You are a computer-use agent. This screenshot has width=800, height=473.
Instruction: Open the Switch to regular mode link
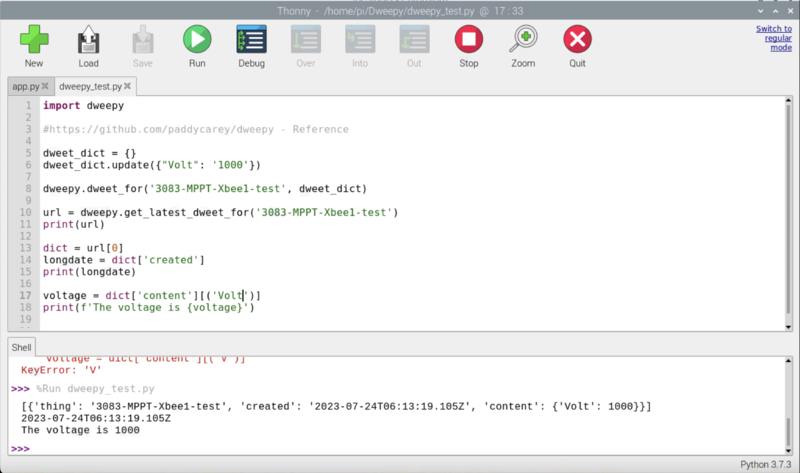(773, 38)
